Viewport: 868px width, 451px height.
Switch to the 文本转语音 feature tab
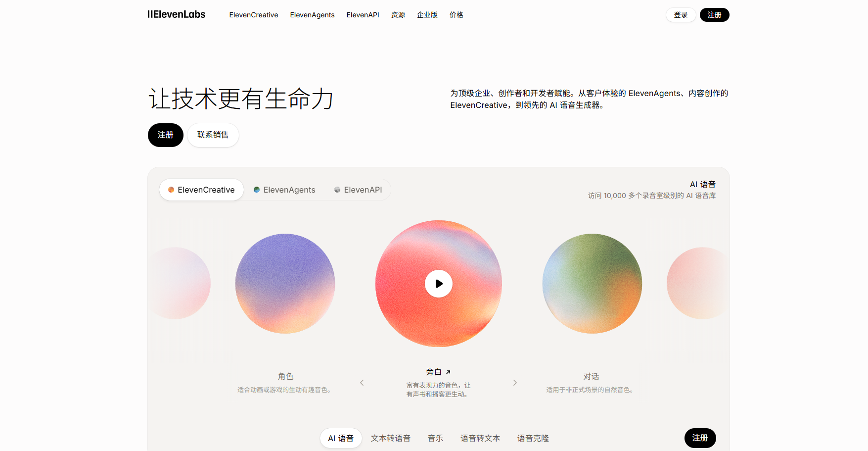(x=391, y=438)
